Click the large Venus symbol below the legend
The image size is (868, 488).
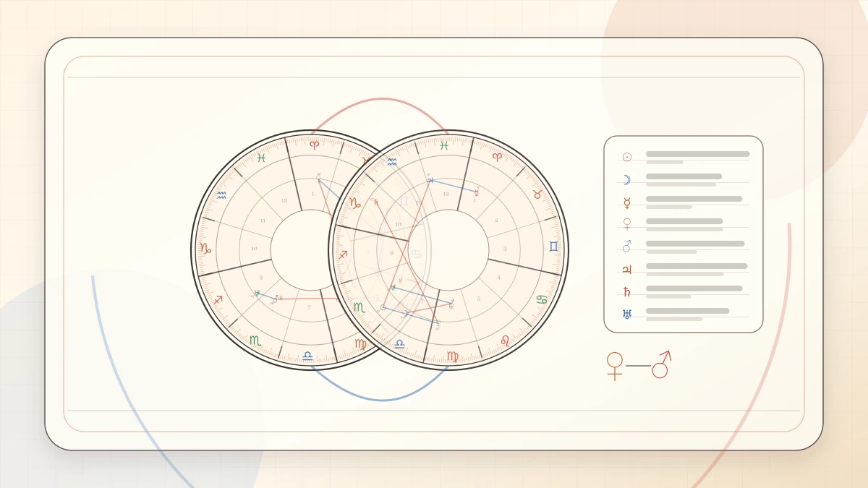point(615,366)
